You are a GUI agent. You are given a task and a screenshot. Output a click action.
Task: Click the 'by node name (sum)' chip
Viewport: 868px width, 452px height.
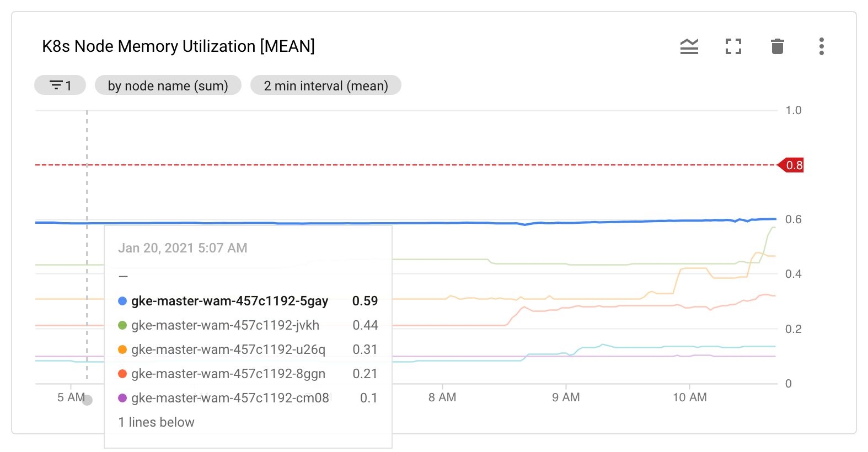[x=168, y=85]
